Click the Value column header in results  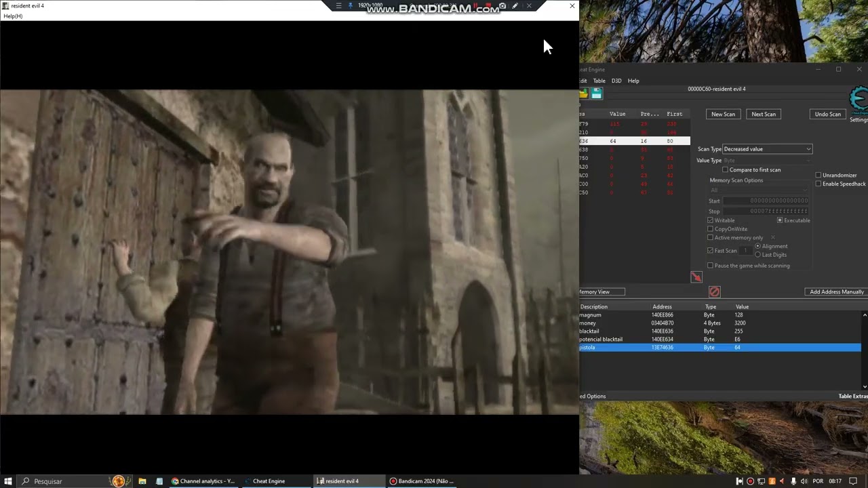click(618, 114)
